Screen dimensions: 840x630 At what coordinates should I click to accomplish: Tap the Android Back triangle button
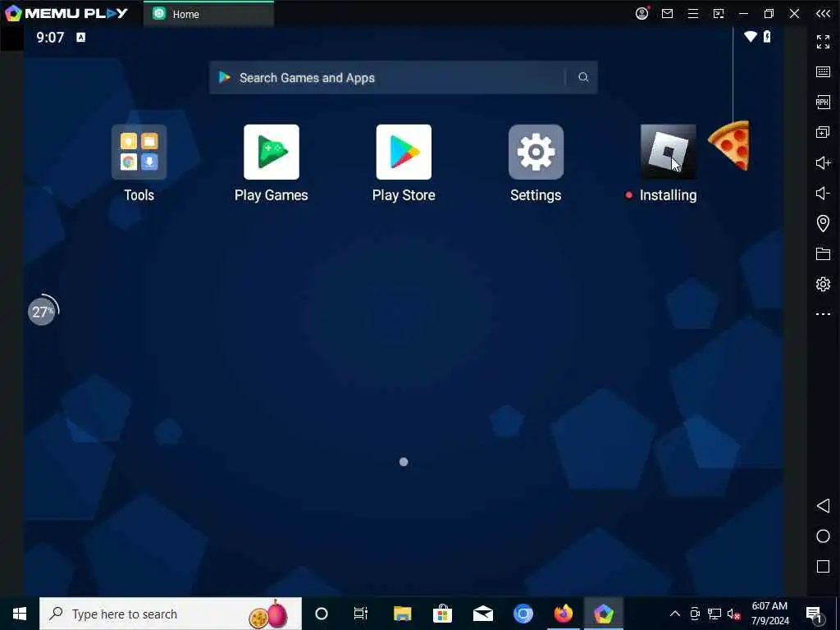(823, 505)
